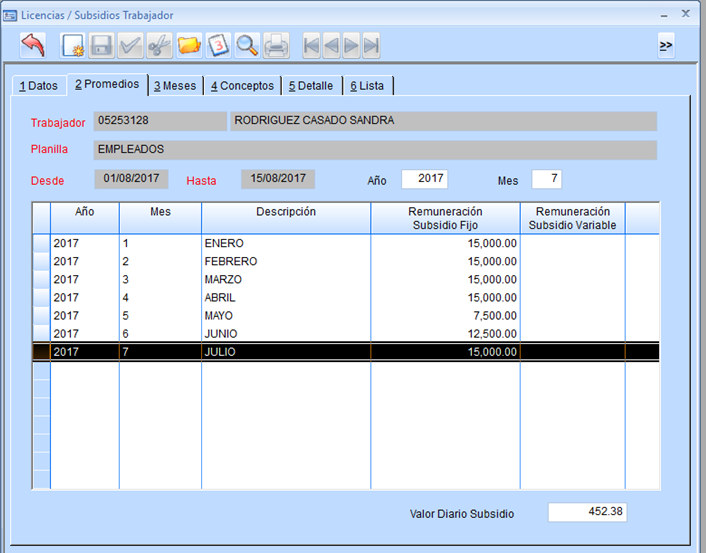This screenshot has width=706, height=553.
Task: Click the row selector beside ENERO row
Action: click(x=41, y=244)
